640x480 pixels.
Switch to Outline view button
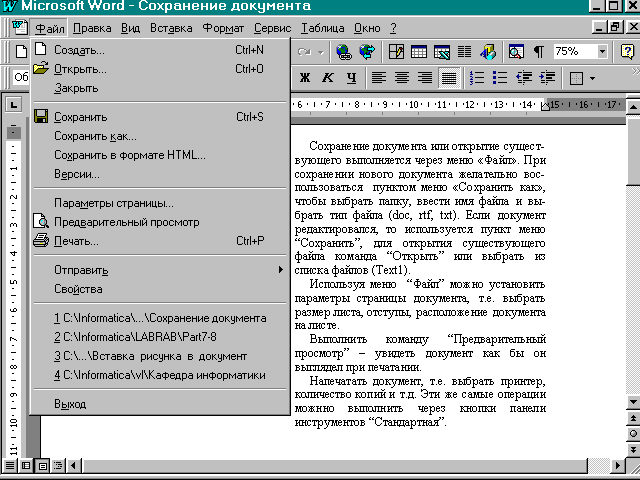click(58, 465)
